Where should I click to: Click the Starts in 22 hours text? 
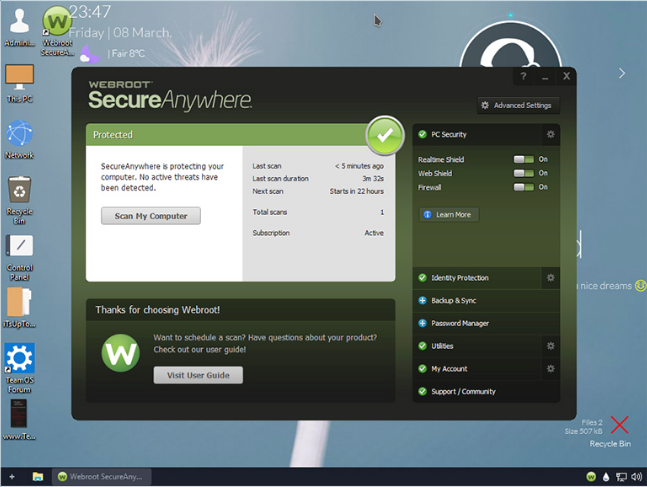click(x=357, y=191)
